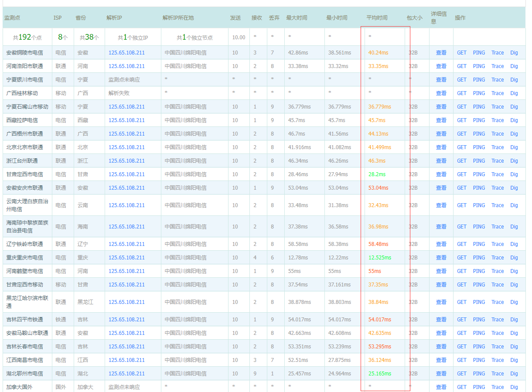
Task: Select the 解析IP所在地 column header
Action: 178,18
